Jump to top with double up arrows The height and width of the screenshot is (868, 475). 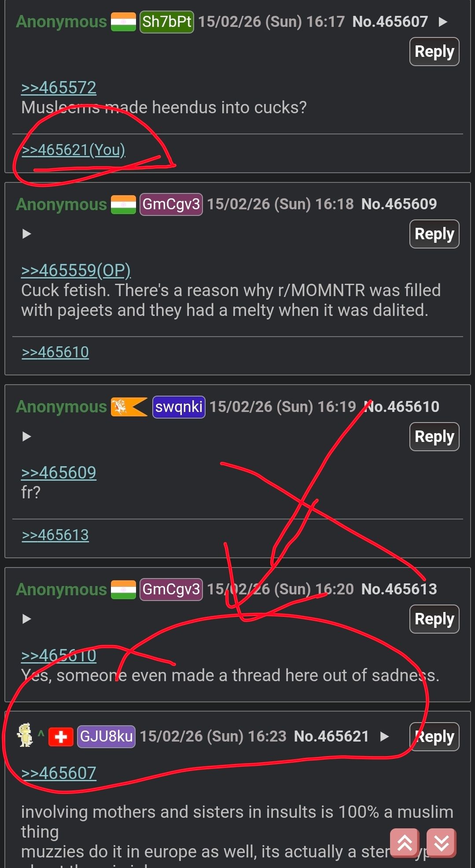405,843
